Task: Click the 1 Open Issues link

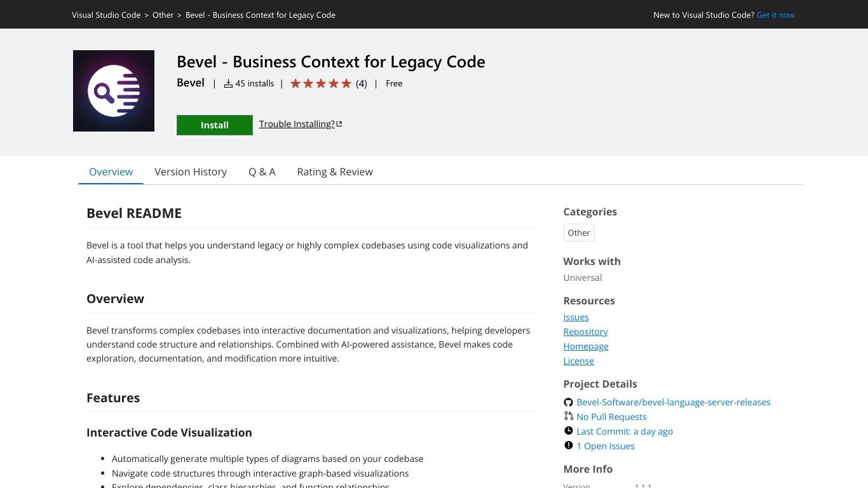Action: (606, 446)
